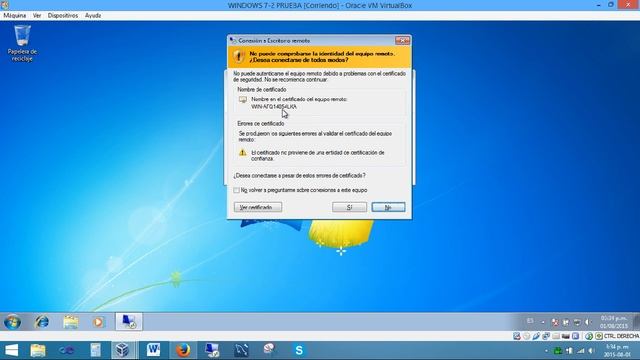
Task: Open the guest Action Center flag icon
Action: coord(556,322)
